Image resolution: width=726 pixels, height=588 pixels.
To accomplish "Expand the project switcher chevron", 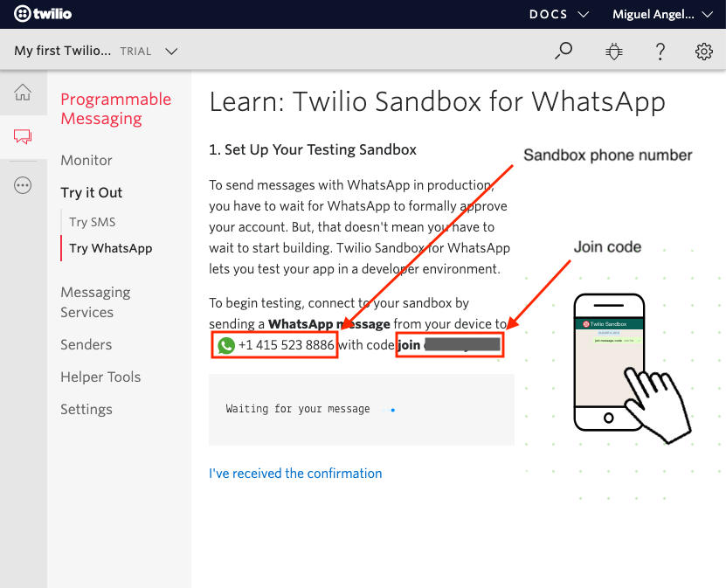I will click(x=171, y=51).
